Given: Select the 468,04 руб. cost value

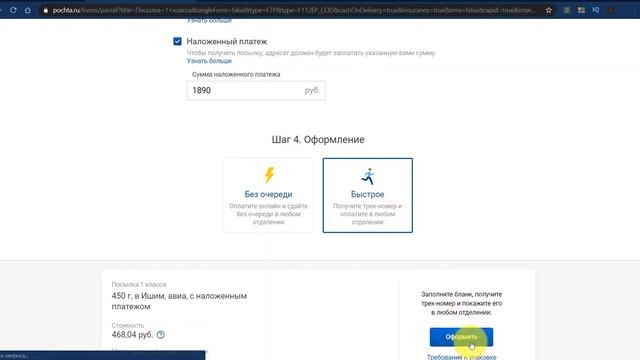Looking at the screenshot, I should tap(132, 335).
